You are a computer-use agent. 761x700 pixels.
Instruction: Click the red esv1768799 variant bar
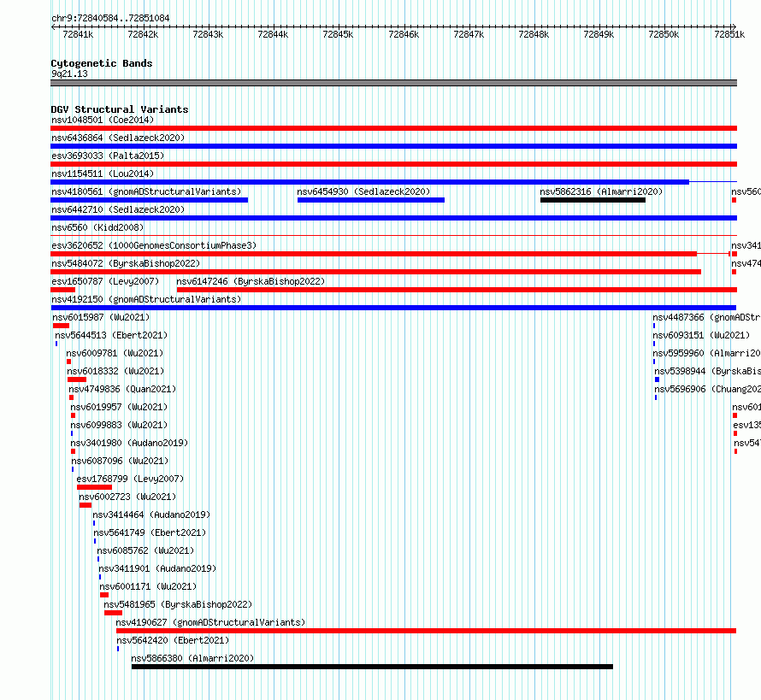[94, 487]
